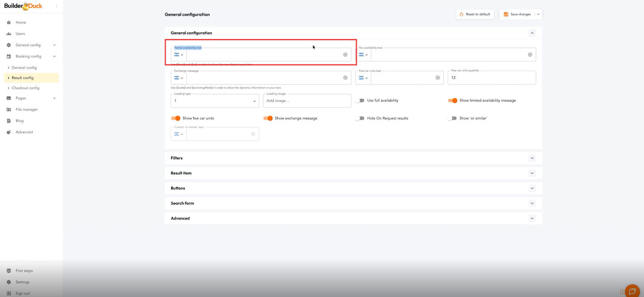Image resolution: width=644 pixels, height=297 pixels.
Task: Click the Users icon in sidebar
Action: 9,34
